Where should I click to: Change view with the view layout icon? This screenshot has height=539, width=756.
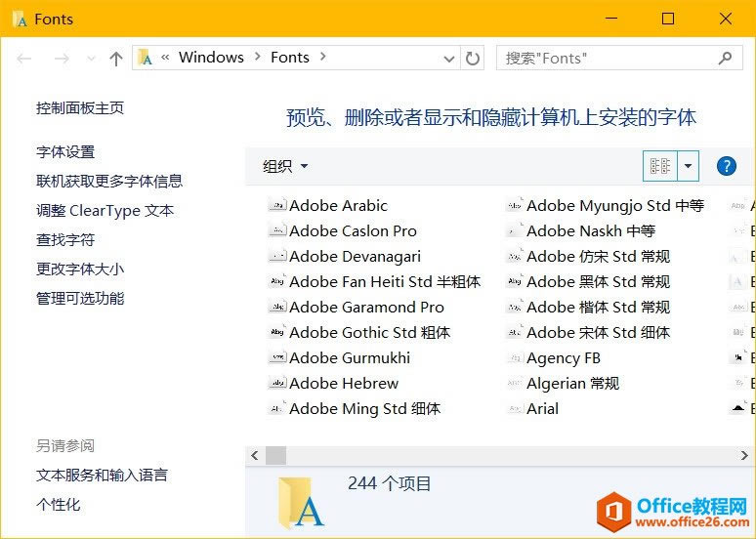[x=660, y=166]
